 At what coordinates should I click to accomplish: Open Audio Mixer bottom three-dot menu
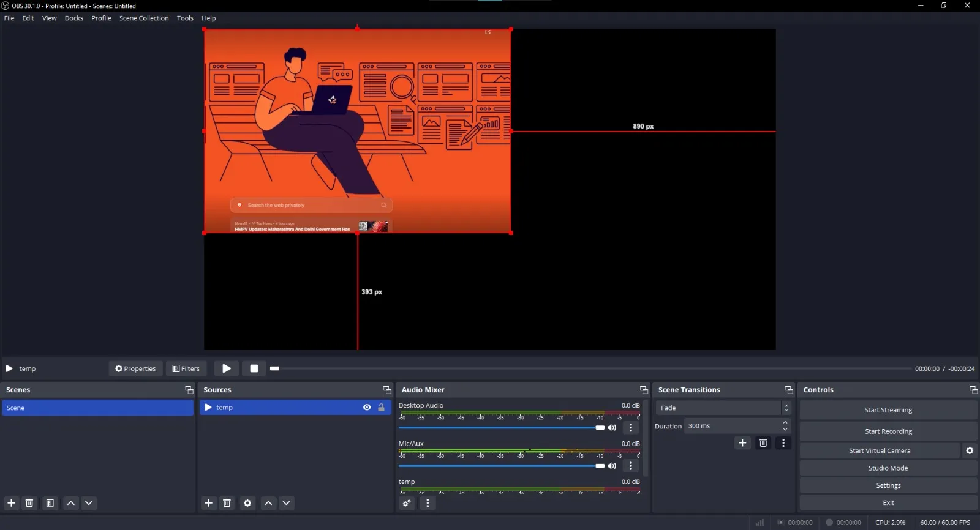(x=428, y=503)
